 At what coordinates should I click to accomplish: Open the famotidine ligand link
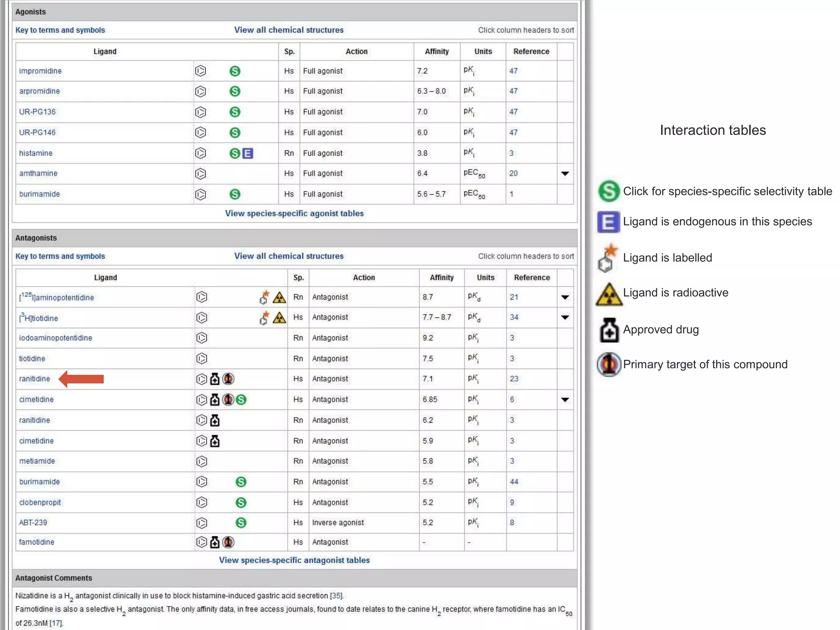[37, 542]
